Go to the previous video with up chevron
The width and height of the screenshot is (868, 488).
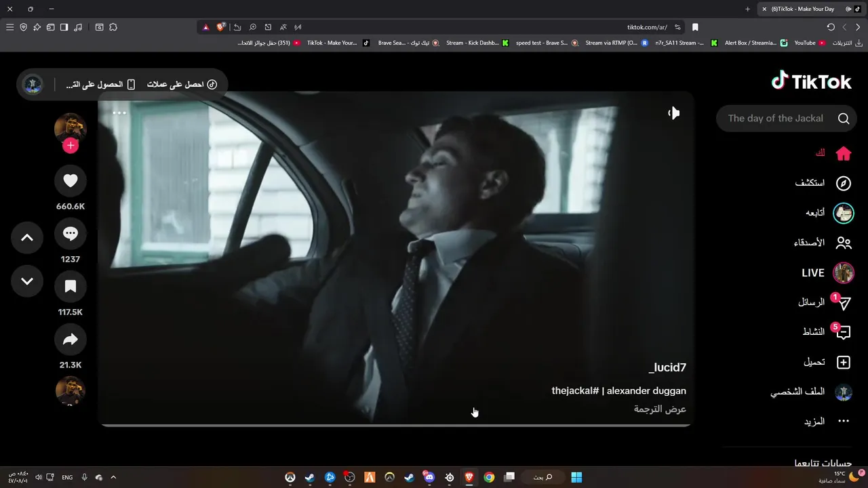click(27, 237)
